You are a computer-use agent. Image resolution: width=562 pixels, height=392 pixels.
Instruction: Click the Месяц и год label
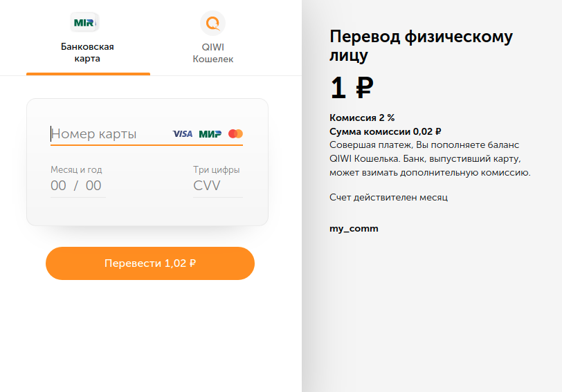(x=76, y=169)
